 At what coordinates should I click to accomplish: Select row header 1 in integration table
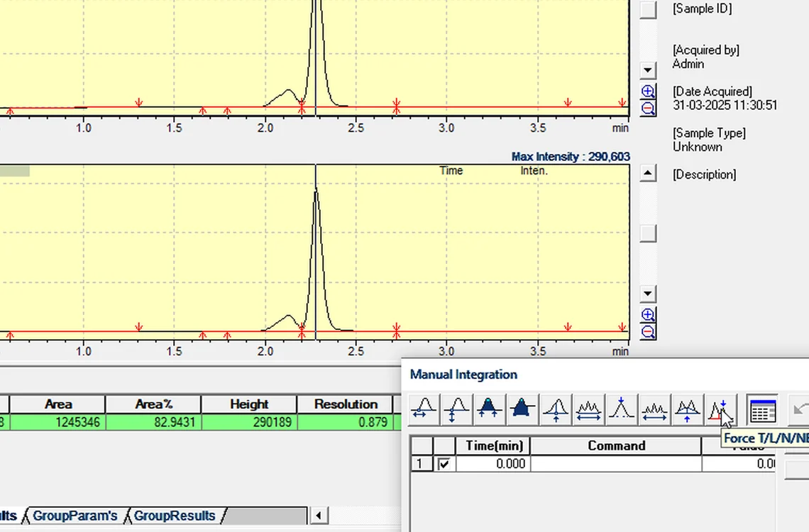pos(422,464)
